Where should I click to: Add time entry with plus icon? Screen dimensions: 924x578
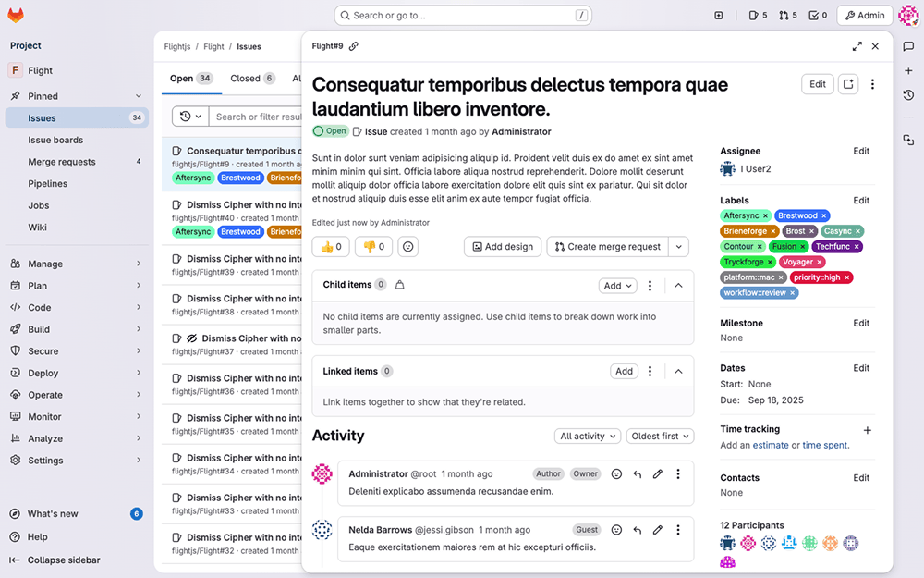867,430
